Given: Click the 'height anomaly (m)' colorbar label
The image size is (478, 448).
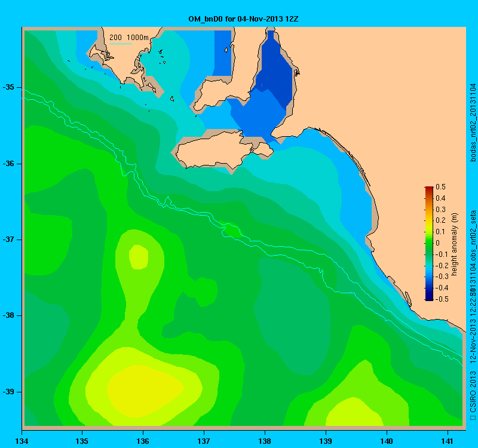Looking at the screenshot, I should click(x=455, y=244).
